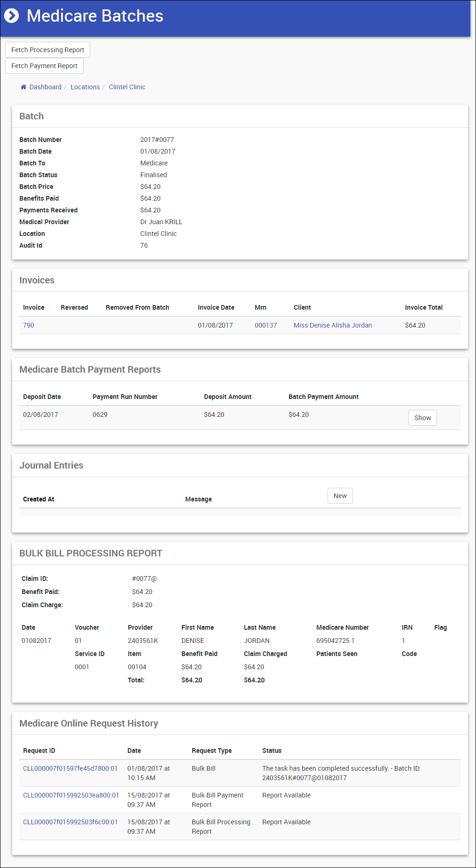Create a New journal entry
This screenshot has width=476, height=868.
point(340,496)
